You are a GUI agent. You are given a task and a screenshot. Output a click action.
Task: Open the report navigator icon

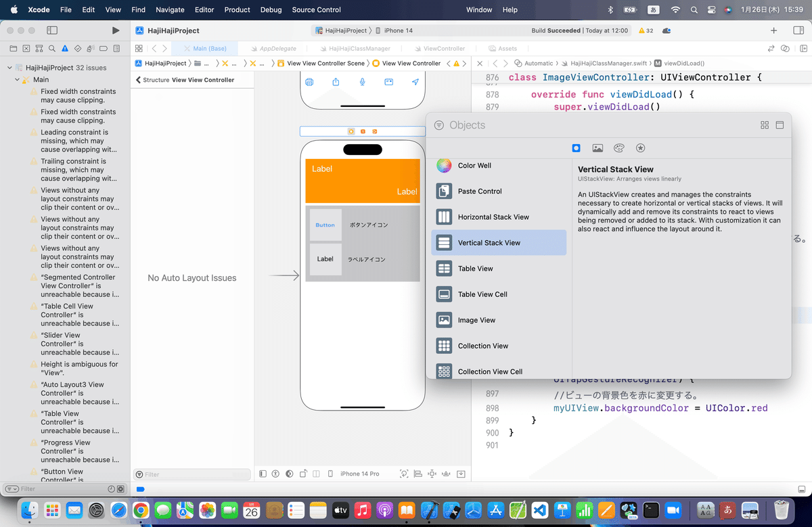coord(116,49)
